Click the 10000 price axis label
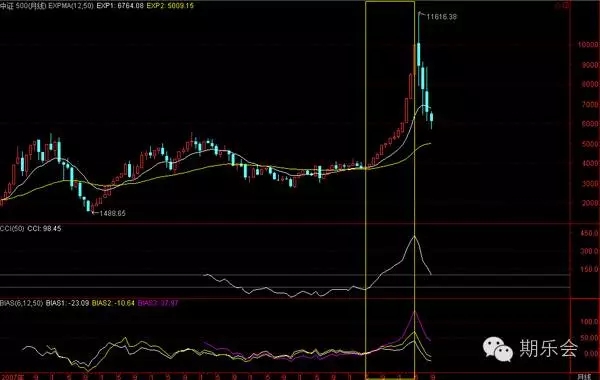Screen dimensions: 600x380 [589, 44]
